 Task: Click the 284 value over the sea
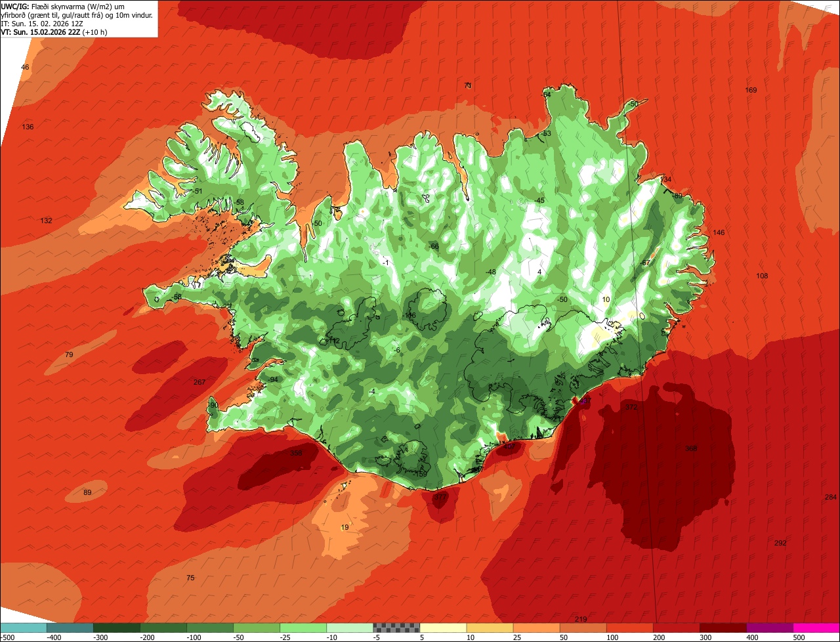pyautogui.click(x=831, y=497)
